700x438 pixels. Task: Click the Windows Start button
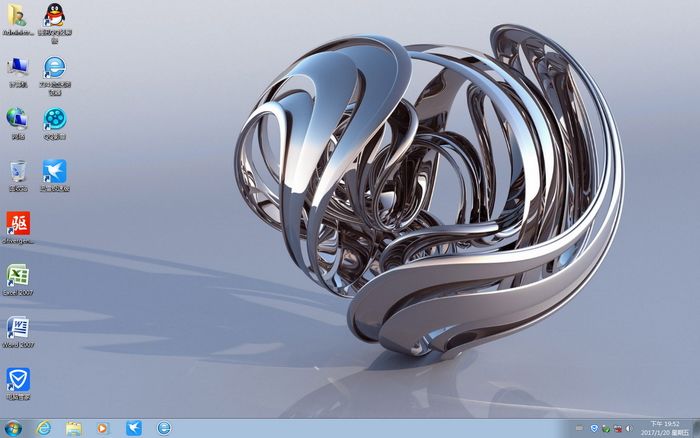coord(12,428)
